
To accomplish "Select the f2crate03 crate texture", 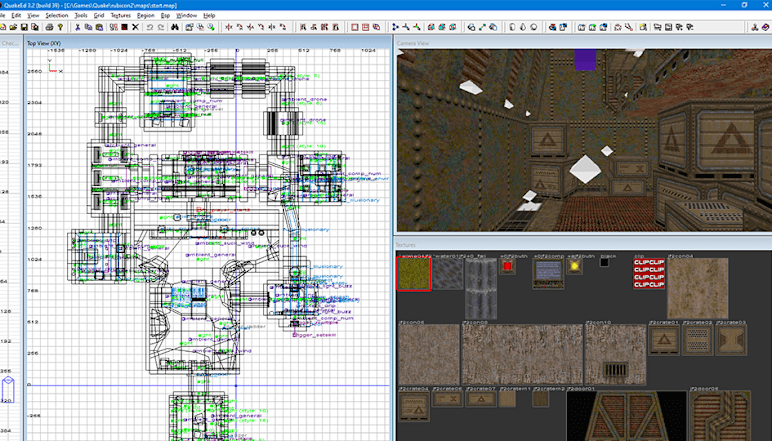I will pos(731,340).
